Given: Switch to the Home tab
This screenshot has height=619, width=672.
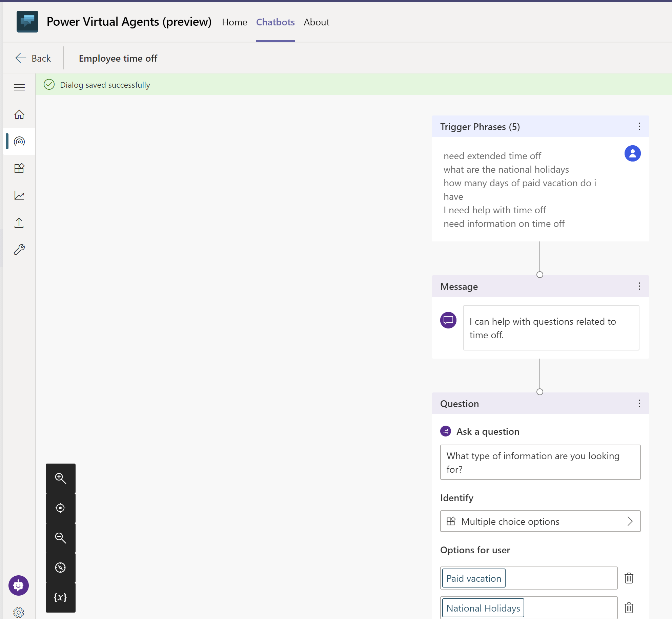Looking at the screenshot, I should [235, 22].
